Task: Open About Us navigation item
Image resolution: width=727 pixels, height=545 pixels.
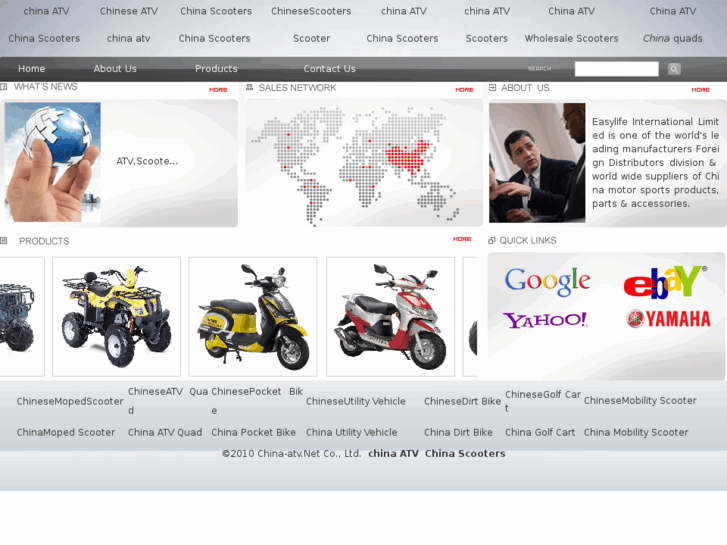Action: point(115,69)
